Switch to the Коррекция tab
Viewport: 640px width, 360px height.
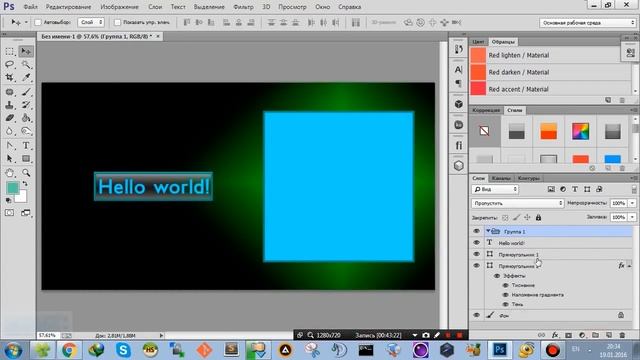486,110
